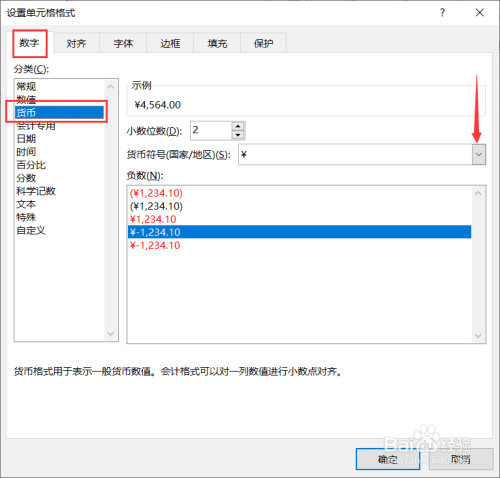Select red (¥1,234.10) negative format
The image size is (500, 478).
(299, 193)
